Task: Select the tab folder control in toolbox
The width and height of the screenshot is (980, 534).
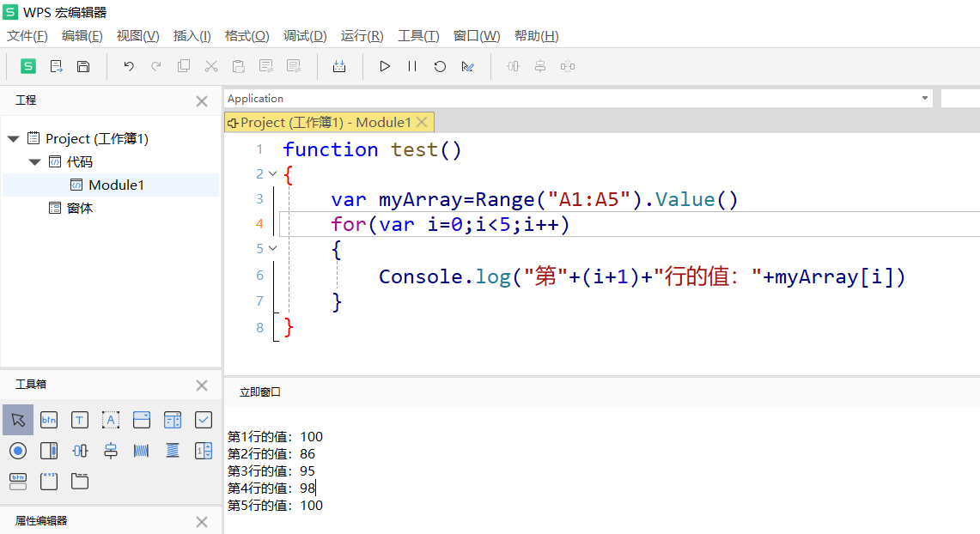Action: tap(79, 481)
